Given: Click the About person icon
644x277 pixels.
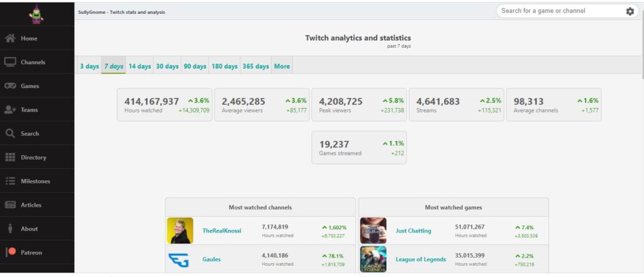Looking at the screenshot, I should 10,229.
